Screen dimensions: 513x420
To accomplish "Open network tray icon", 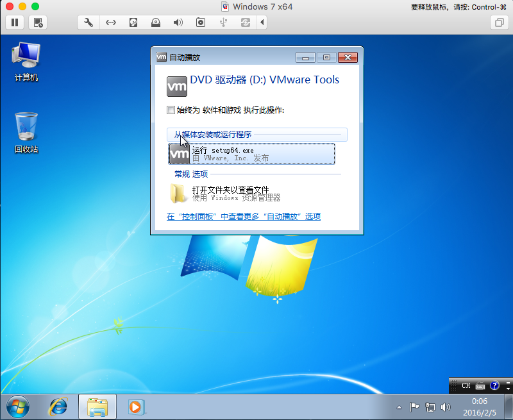I will coord(430,407).
